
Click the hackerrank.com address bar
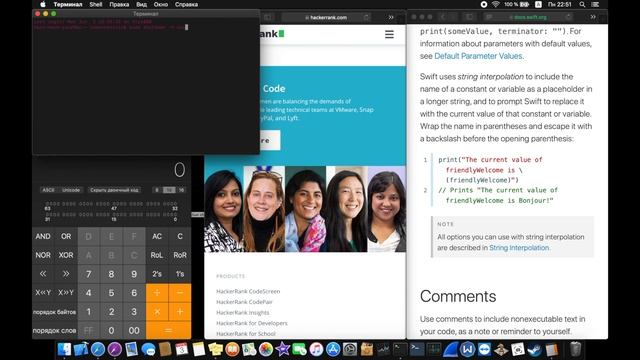click(x=326, y=17)
